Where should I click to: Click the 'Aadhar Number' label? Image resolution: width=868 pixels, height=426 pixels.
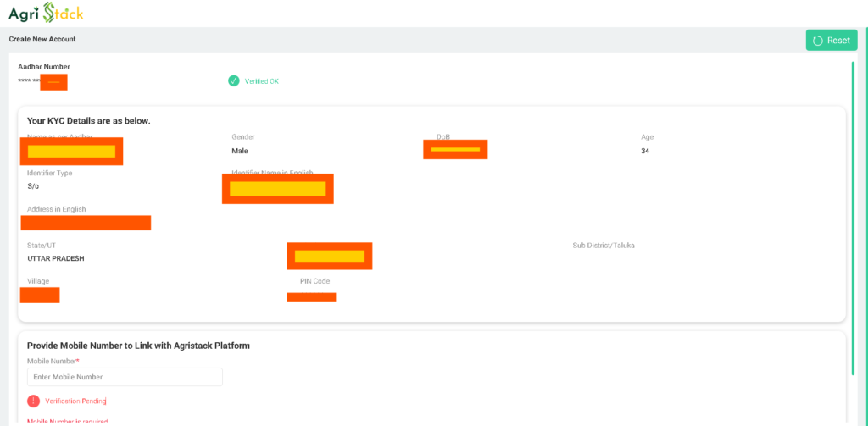[x=44, y=67]
